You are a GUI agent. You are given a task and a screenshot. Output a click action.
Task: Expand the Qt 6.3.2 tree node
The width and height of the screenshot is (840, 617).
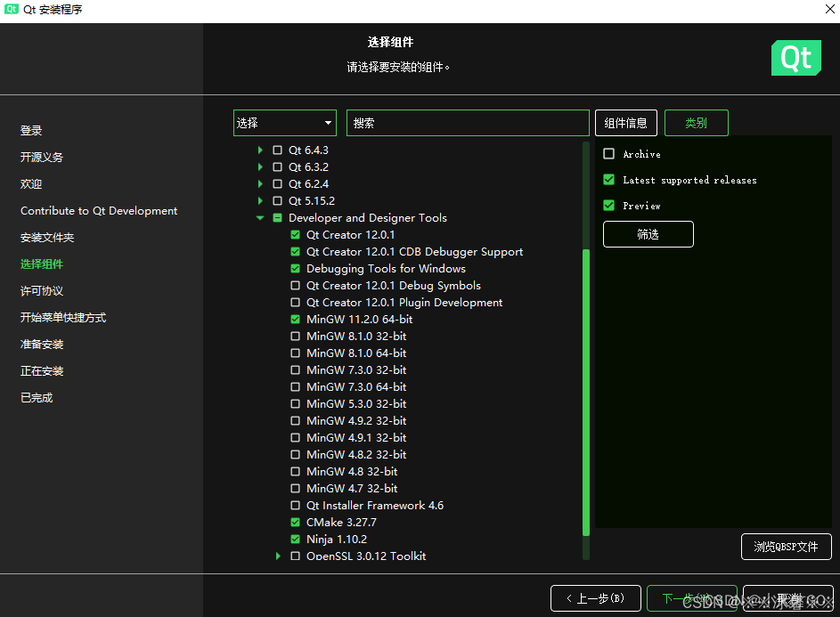(260, 167)
